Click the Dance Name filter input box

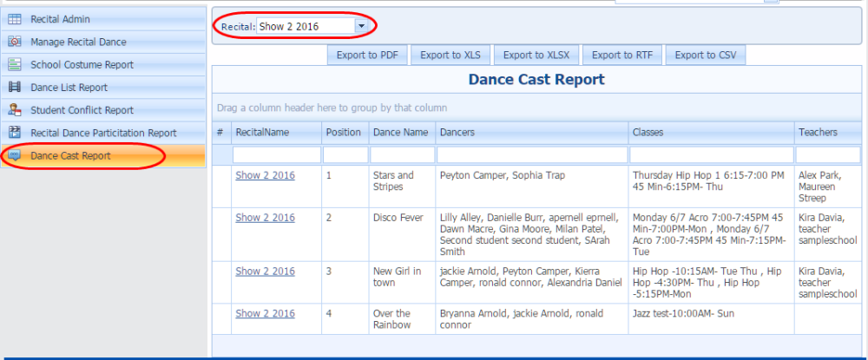[x=403, y=154]
